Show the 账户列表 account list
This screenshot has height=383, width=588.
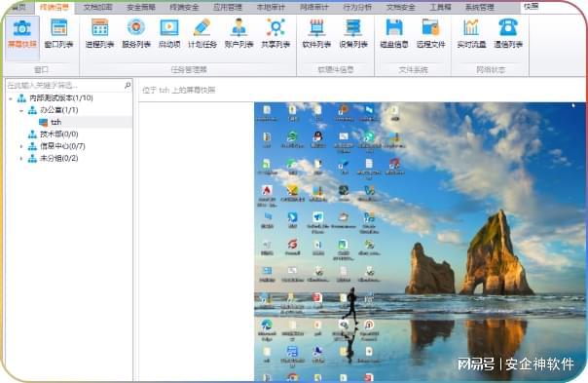coord(239,34)
